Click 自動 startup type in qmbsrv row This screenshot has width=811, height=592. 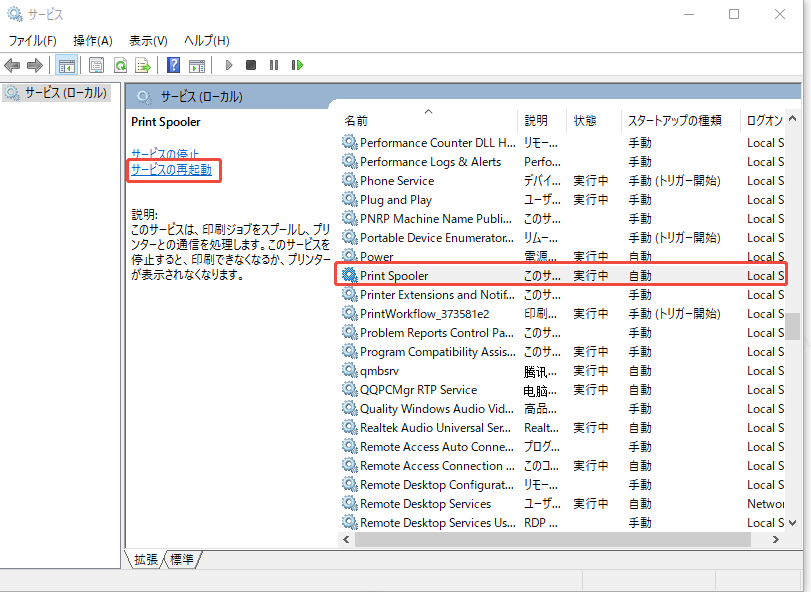[x=640, y=371]
